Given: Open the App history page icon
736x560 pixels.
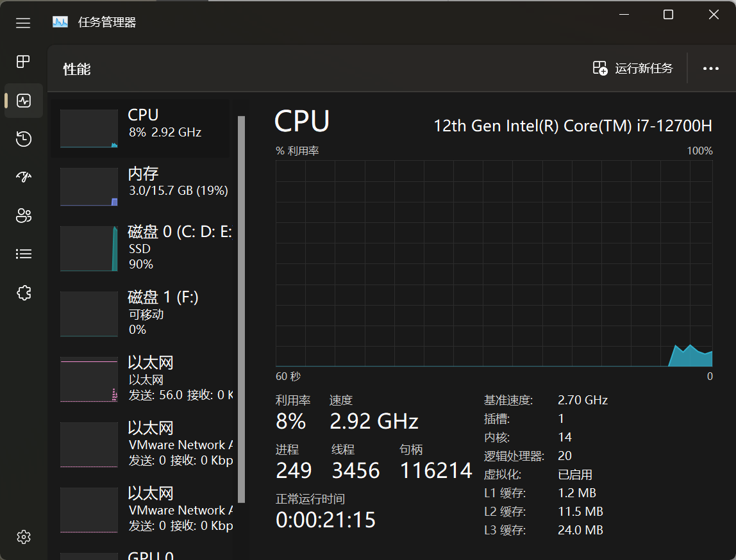Looking at the screenshot, I should (x=24, y=139).
